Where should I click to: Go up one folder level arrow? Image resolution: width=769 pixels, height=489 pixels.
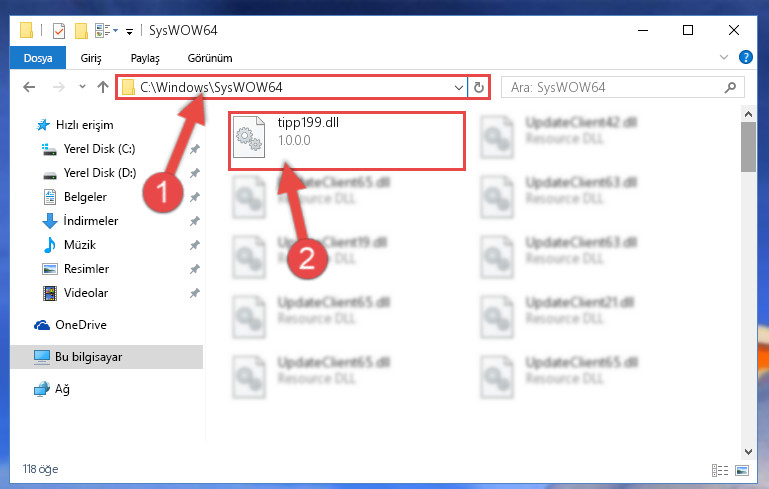click(x=103, y=87)
